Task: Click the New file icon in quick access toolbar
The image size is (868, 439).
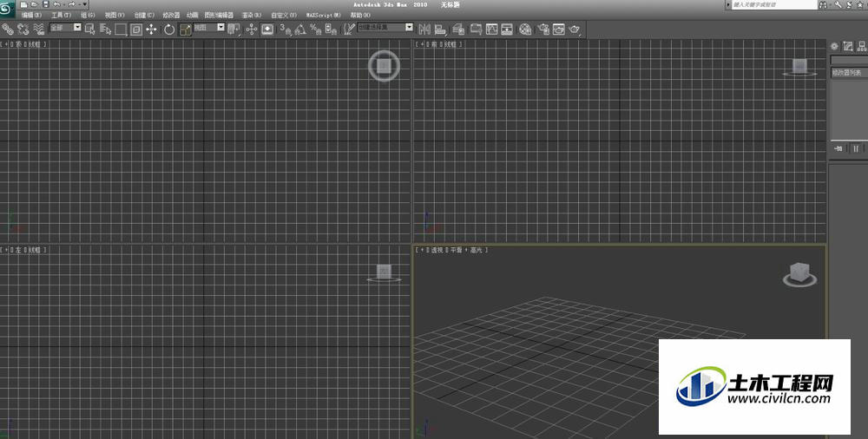Action: [x=23, y=4]
